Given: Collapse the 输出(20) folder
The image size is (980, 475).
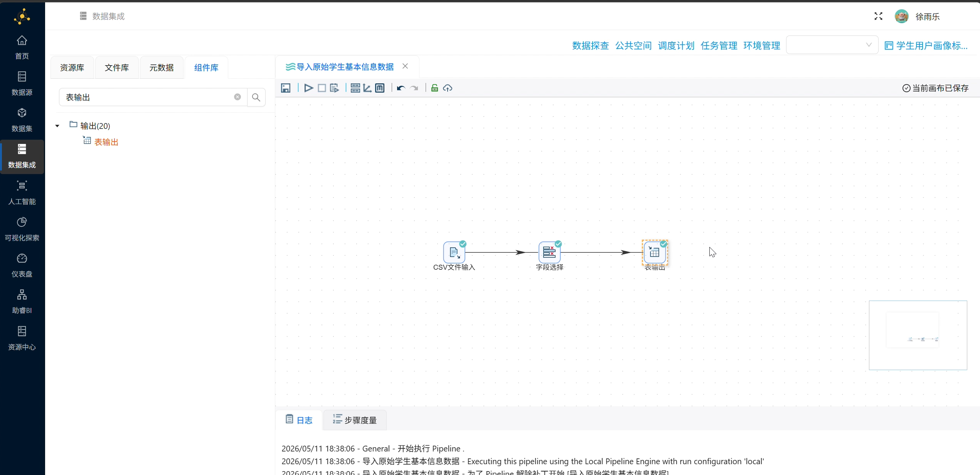Looking at the screenshot, I should click(57, 126).
